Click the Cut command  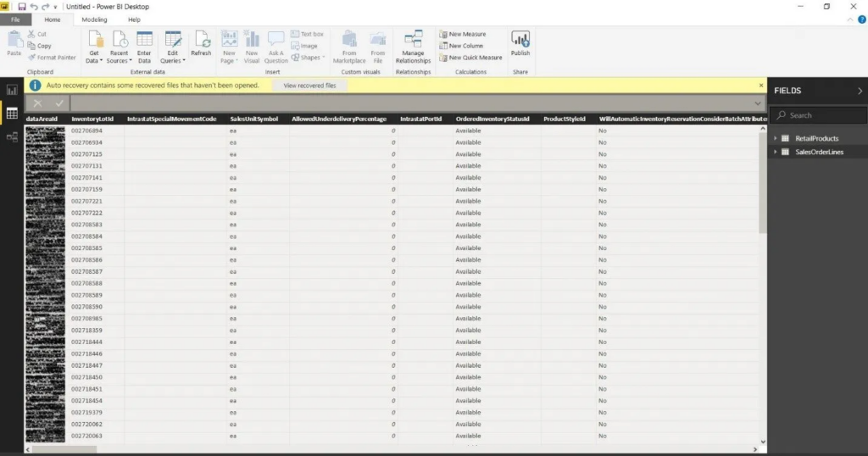coord(37,34)
